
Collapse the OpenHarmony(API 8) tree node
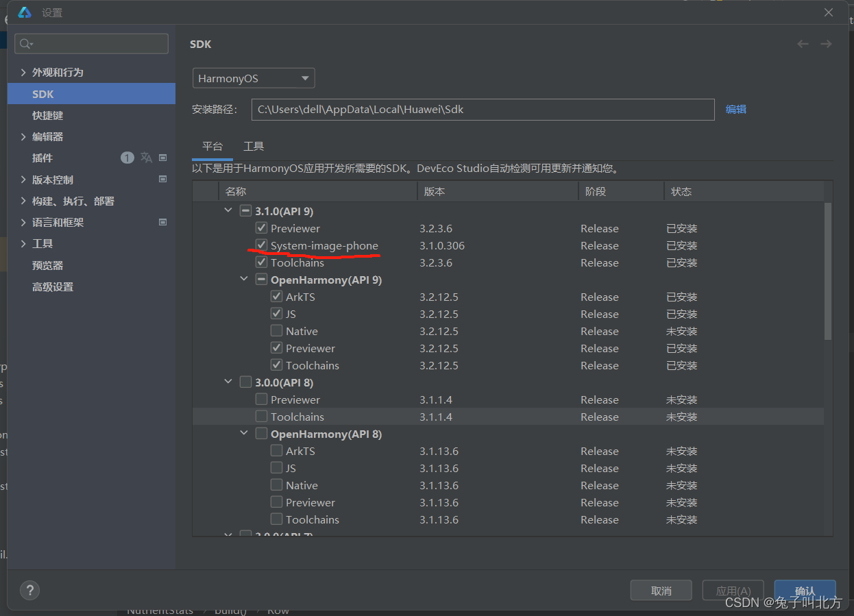tap(244, 433)
